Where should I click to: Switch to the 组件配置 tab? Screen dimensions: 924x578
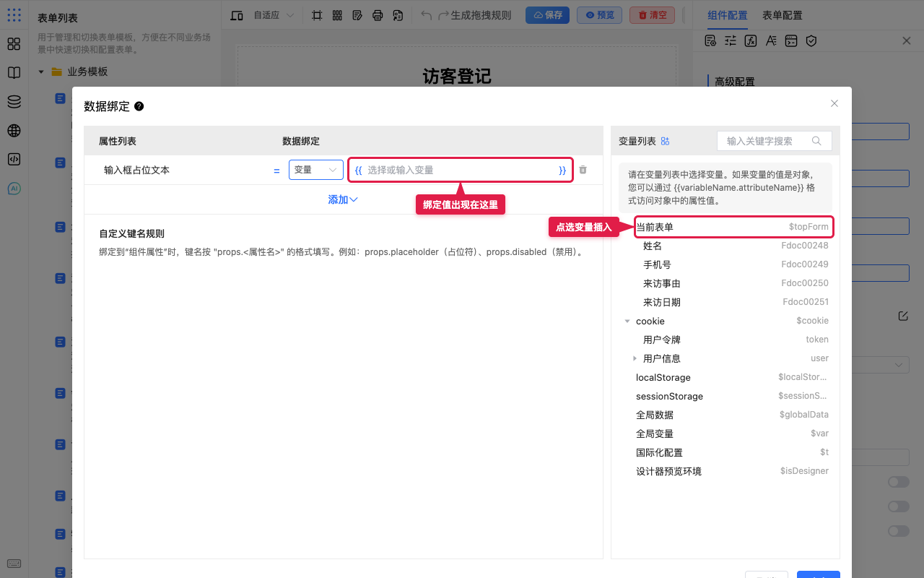[x=728, y=15]
